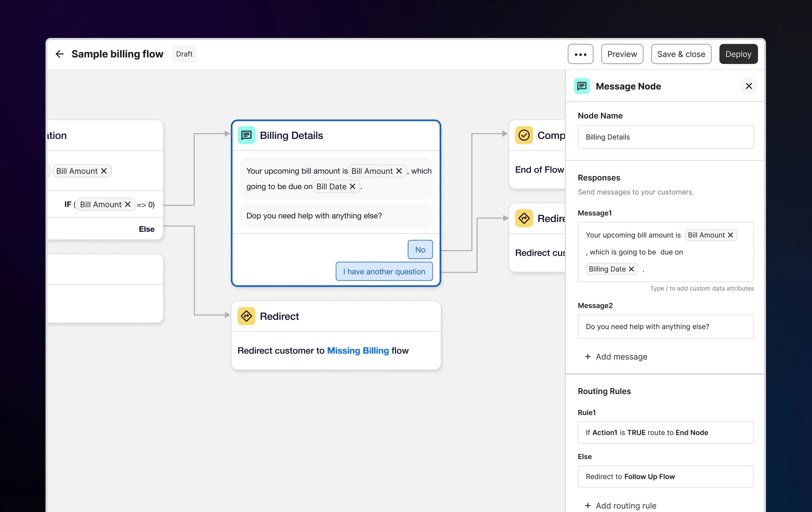Close the Message Node panel
Screen dimensions: 812x512
pyautogui.click(x=749, y=86)
